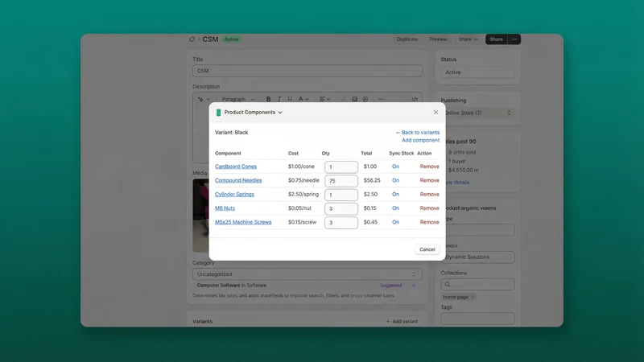Click the product media thumbnail
Image resolution: width=644 pixels, height=362 pixels.
(x=200, y=215)
